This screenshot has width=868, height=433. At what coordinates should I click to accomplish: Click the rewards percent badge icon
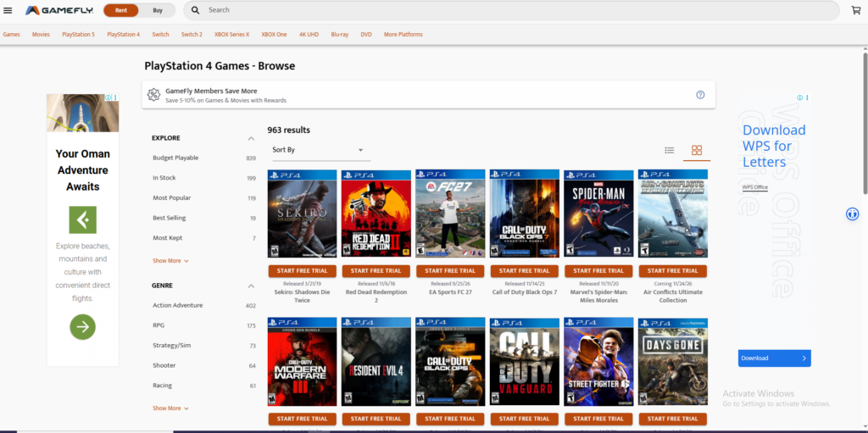(153, 95)
